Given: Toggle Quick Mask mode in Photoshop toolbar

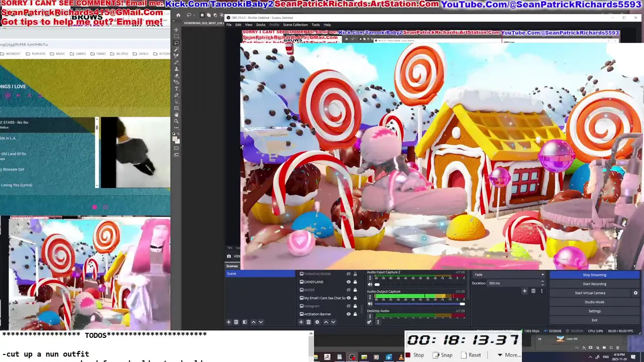Looking at the screenshot, I should pos(176,148).
